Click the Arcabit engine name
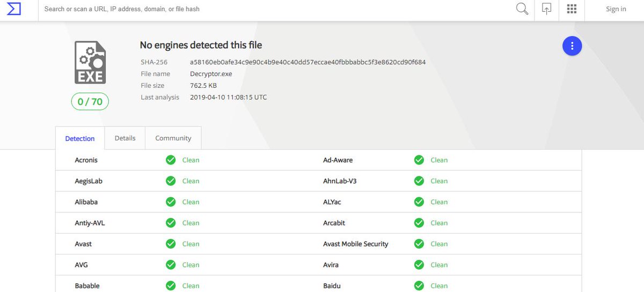Screen dimensions: 644x292 click(334, 223)
